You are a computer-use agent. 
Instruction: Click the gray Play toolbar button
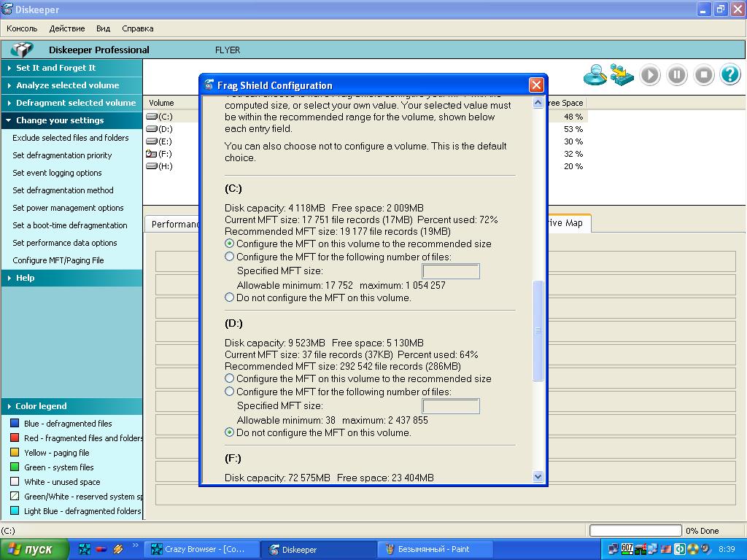650,75
